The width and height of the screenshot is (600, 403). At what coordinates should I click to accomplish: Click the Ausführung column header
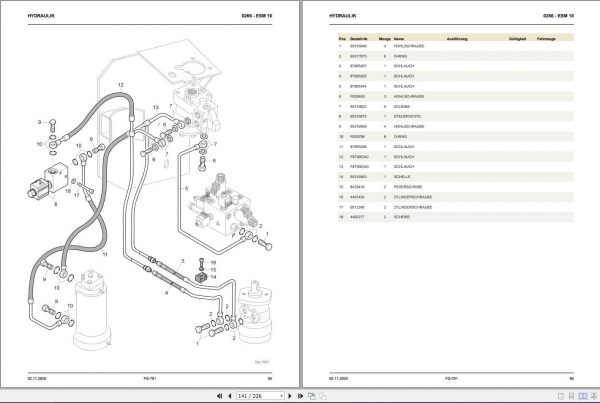click(457, 39)
